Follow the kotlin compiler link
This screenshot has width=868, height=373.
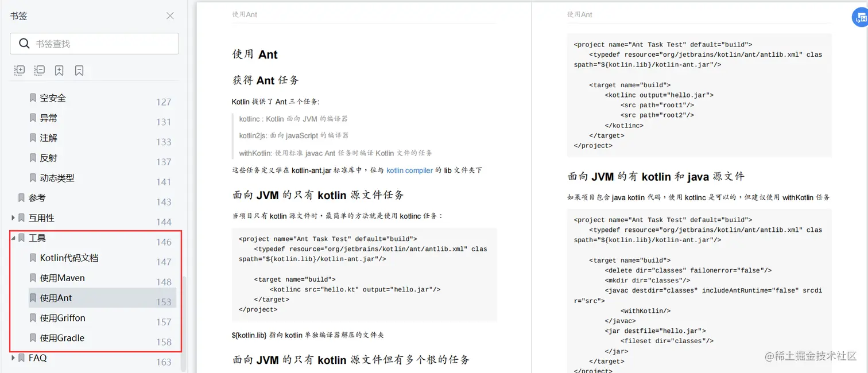(x=410, y=170)
